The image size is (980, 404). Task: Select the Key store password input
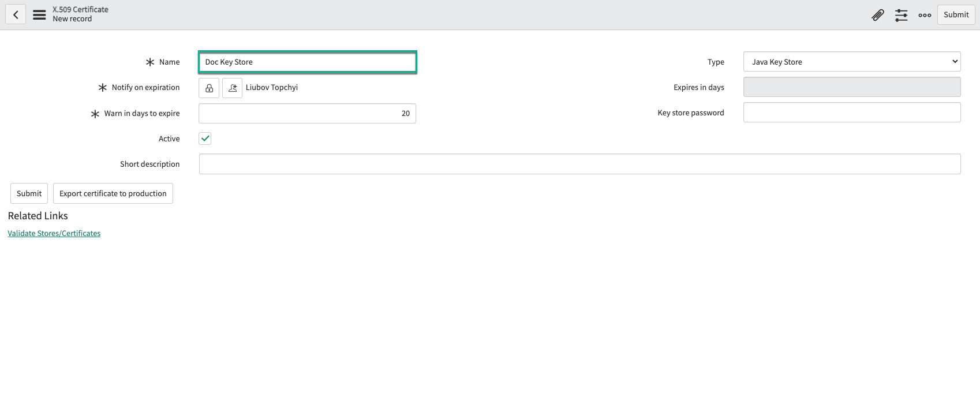(x=851, y=113)
